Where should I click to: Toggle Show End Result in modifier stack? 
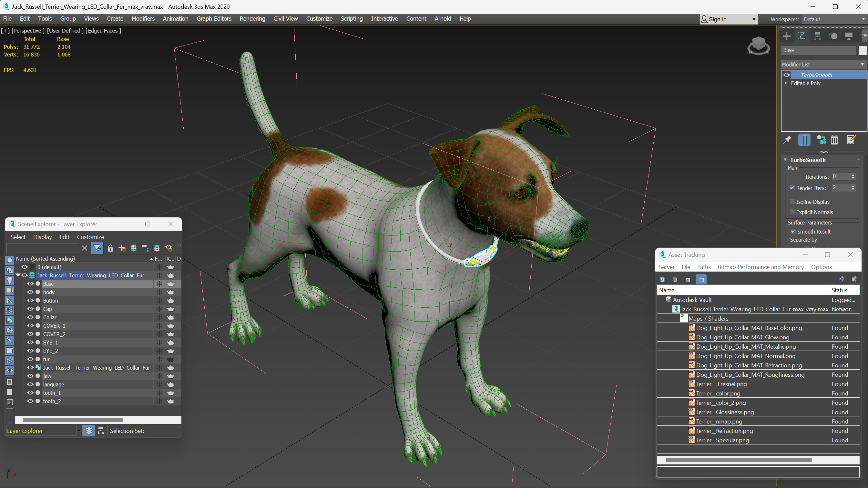pos(804,139)
